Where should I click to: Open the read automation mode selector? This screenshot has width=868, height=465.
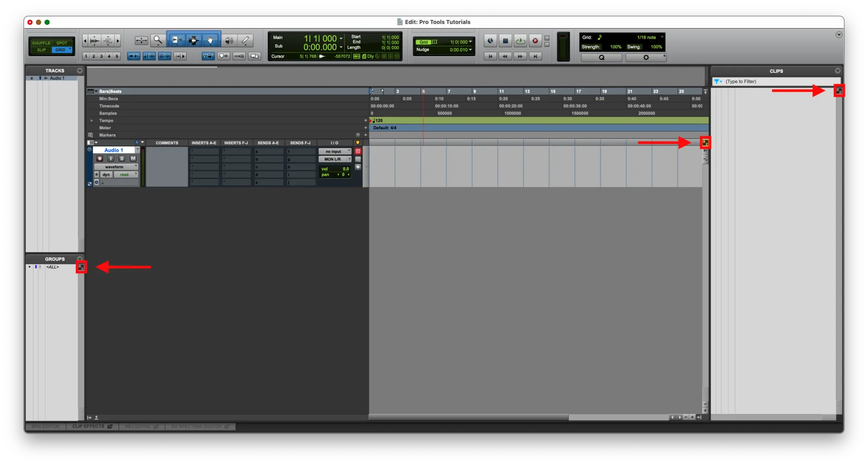point(125,174)
